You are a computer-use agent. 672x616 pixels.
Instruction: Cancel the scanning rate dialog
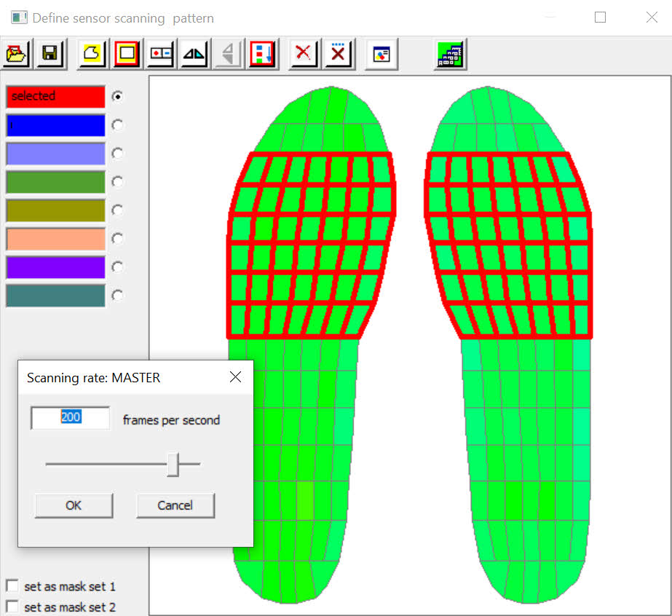click(x=175, y=505)
